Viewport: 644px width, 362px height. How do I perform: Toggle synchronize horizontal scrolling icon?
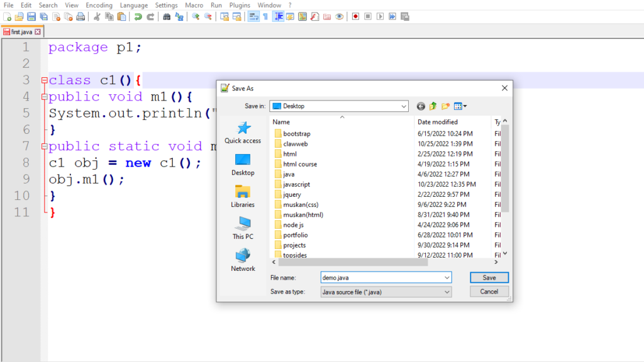pos(236,17)
